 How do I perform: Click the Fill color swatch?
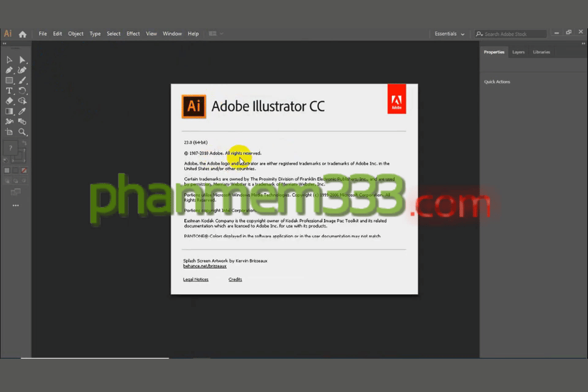[x=12, y=149]
